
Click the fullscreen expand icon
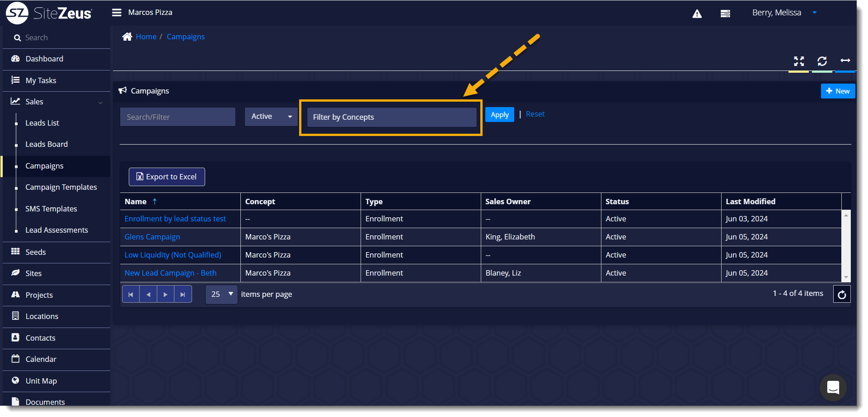[799, 61]
